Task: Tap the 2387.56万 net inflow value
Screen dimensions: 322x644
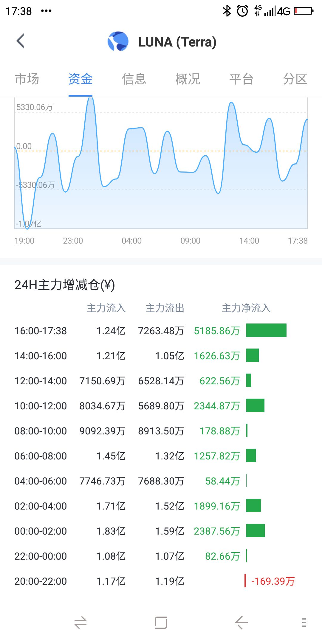Action: pos(217,531)
